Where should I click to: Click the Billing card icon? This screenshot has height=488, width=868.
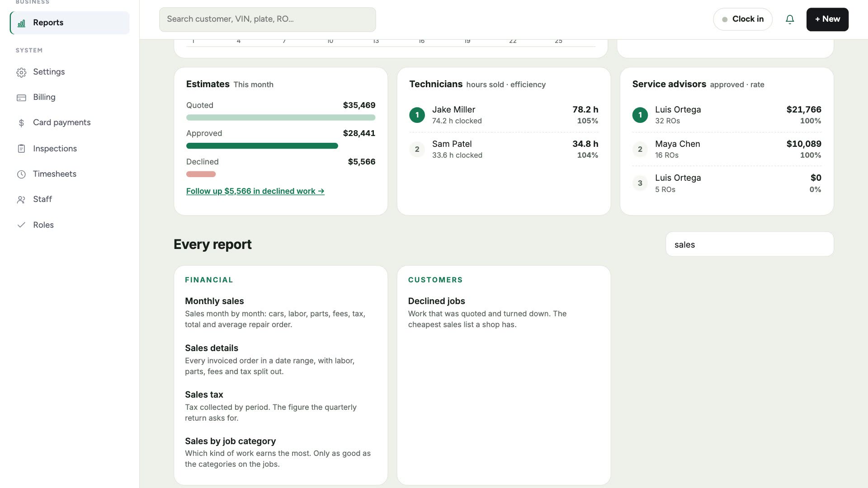21,98
